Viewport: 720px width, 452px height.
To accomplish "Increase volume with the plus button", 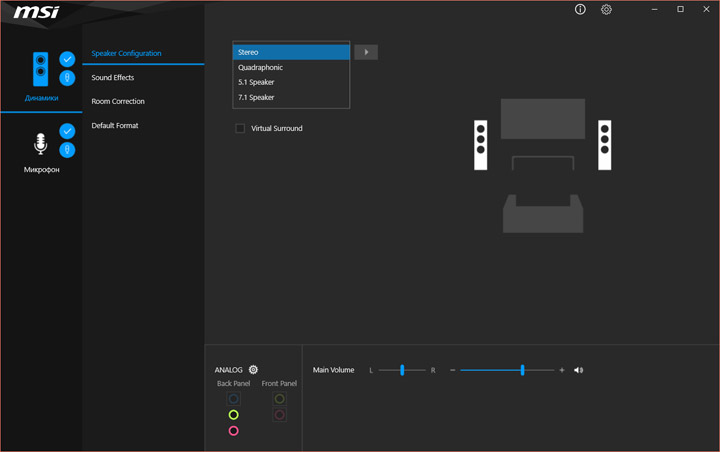I will pos(562,370).
